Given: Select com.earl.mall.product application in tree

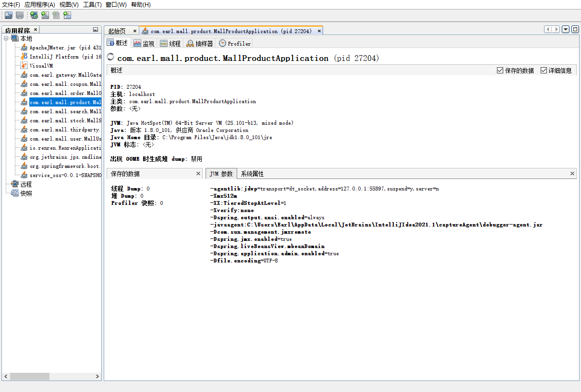Looking at the screenshot, I should tap(65, 102).
